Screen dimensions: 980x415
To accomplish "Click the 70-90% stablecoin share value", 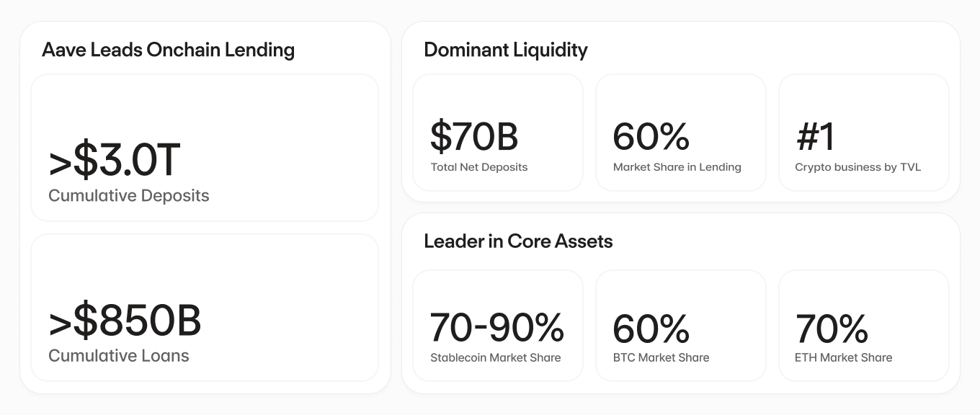I will pos(496,327).
